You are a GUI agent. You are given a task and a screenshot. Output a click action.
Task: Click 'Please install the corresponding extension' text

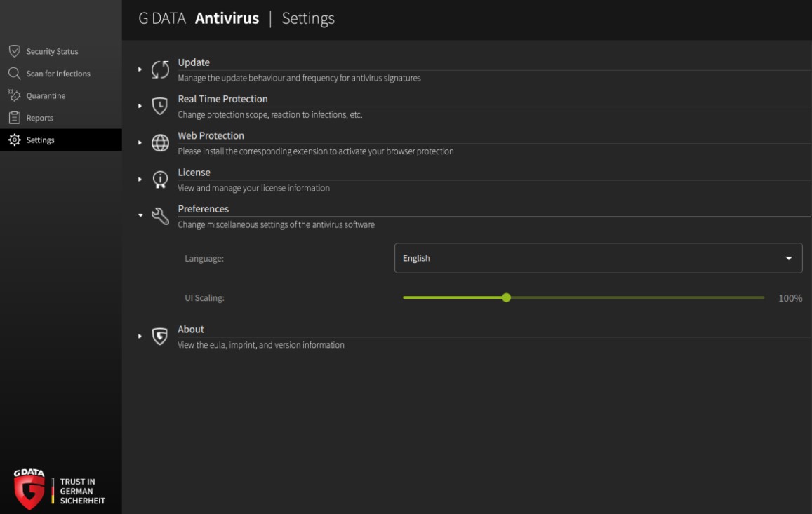pos(315,151)
